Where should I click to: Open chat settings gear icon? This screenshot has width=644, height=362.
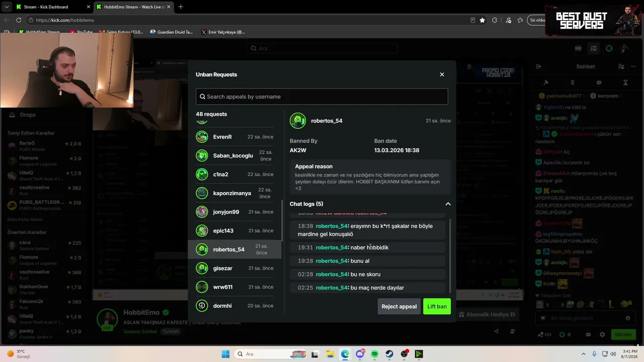[x=602, y=334]
